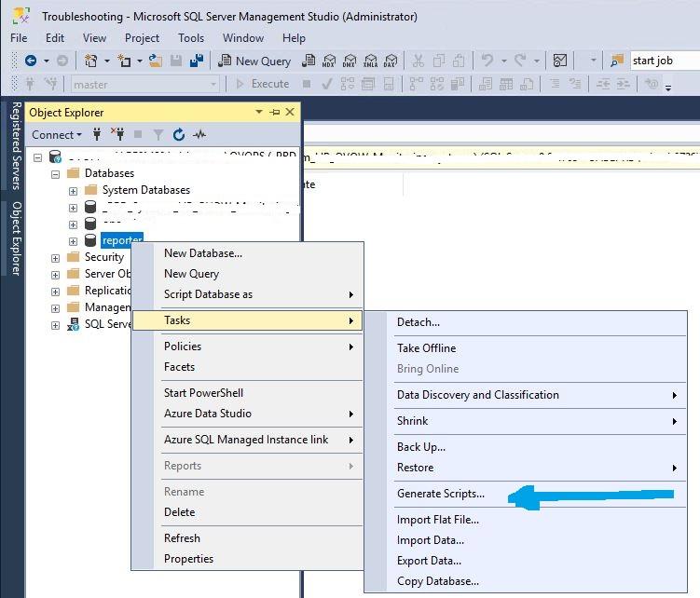The height and width of the screenshot is (598, 700).
Task: Open the Connect dropdown in Object Explorer
Action: (57, 134)
